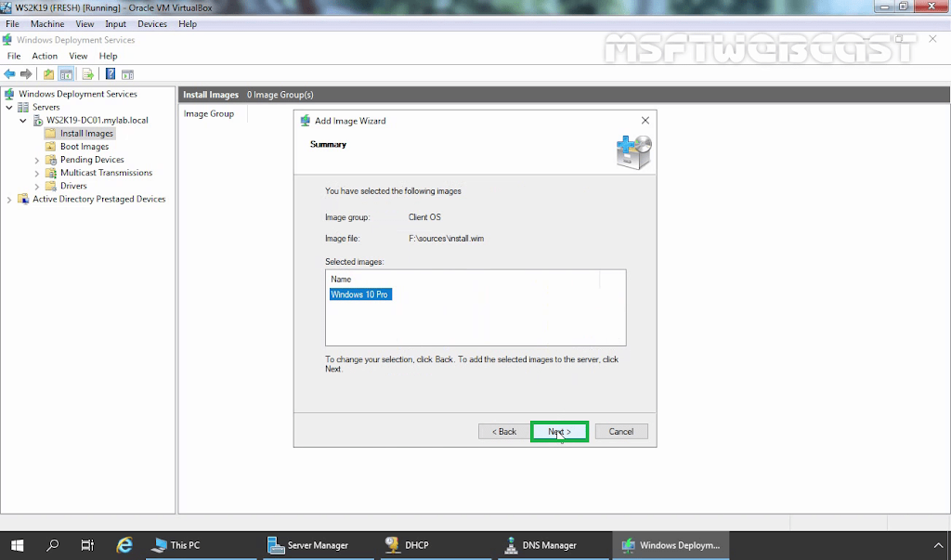The height and width of the screenshot is (560, 951).
Task: Click the Up one level folder icon
Action: point(48,74)
